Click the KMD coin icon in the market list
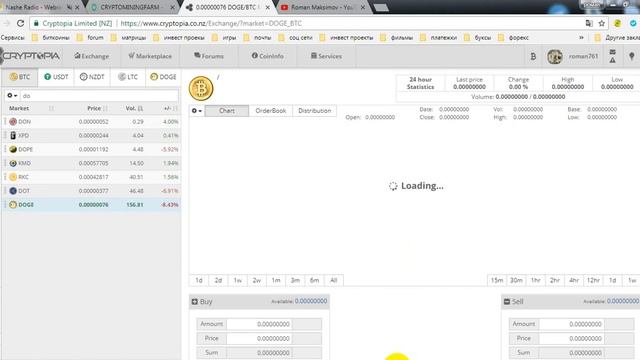 [x=13, y=163]
